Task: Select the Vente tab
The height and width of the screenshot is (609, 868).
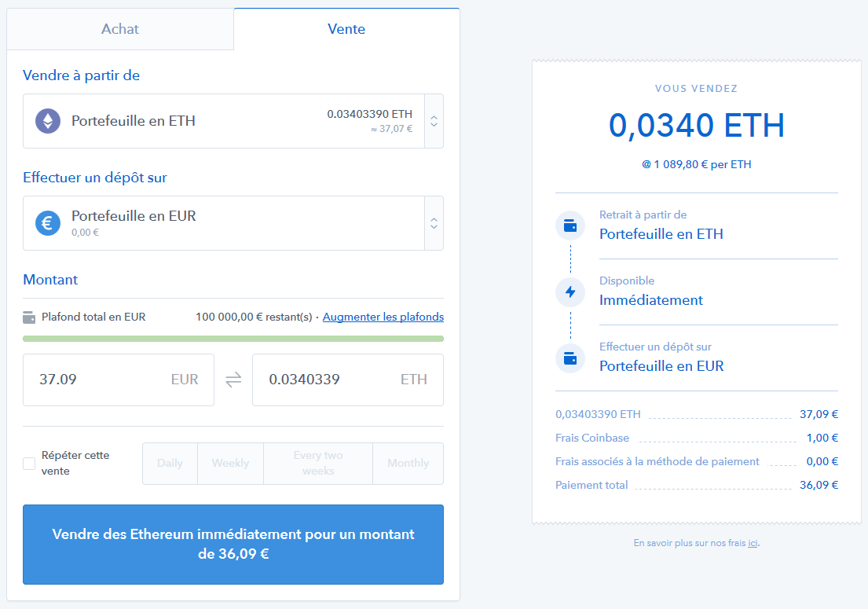Action: point(346,29)
